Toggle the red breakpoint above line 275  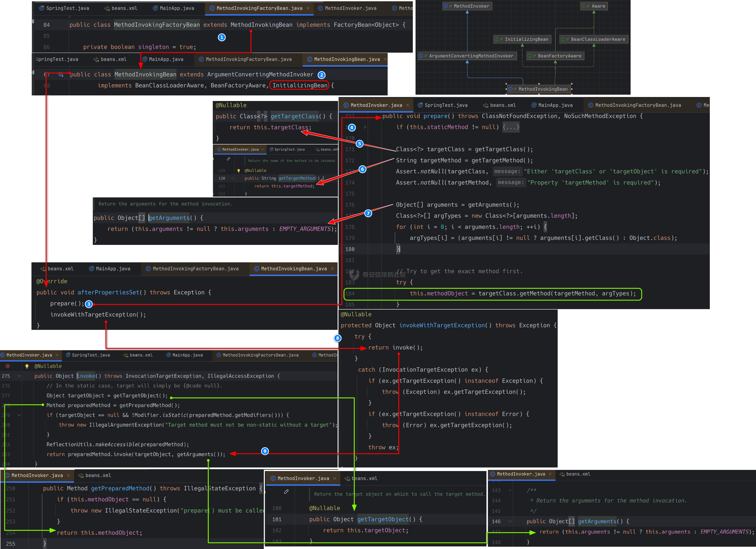pyautogui.click(x=8, y=366)
